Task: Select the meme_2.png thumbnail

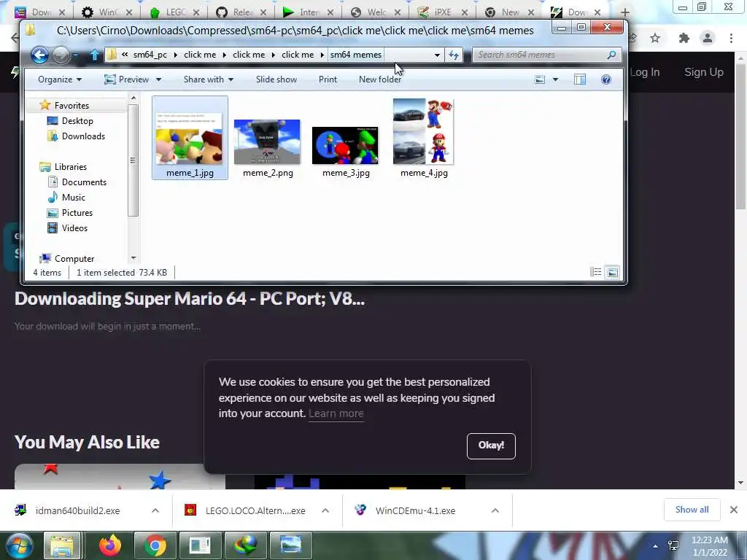Action: coord(267,142)
